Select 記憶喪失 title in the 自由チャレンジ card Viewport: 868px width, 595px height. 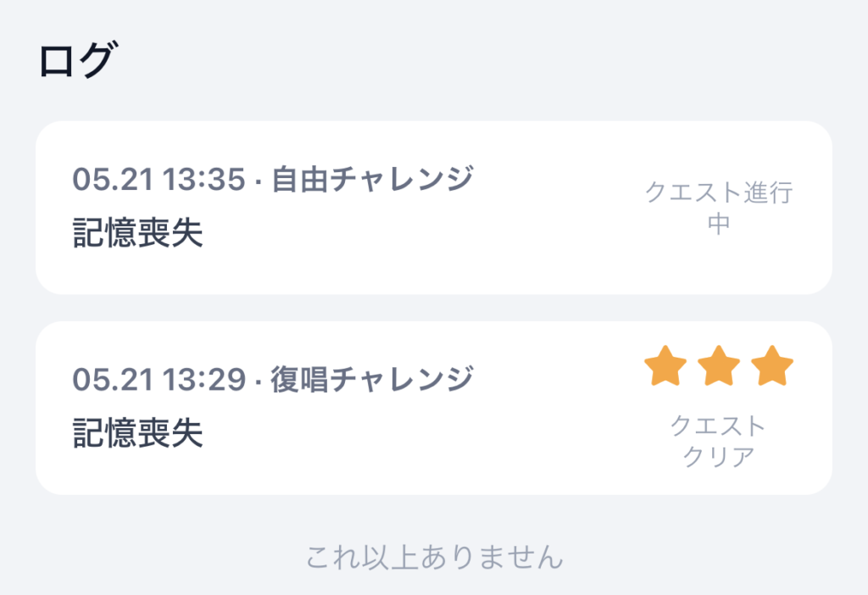138,232
